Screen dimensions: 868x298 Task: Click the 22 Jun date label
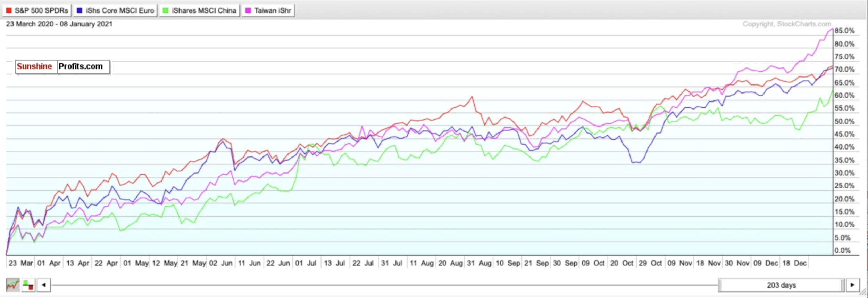(x=278, y=263)
